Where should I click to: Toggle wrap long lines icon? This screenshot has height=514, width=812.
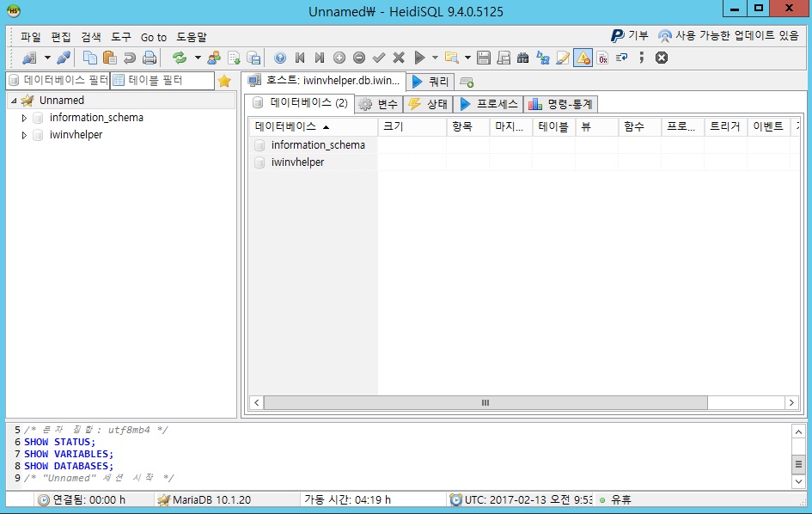(x=622, y=58)
